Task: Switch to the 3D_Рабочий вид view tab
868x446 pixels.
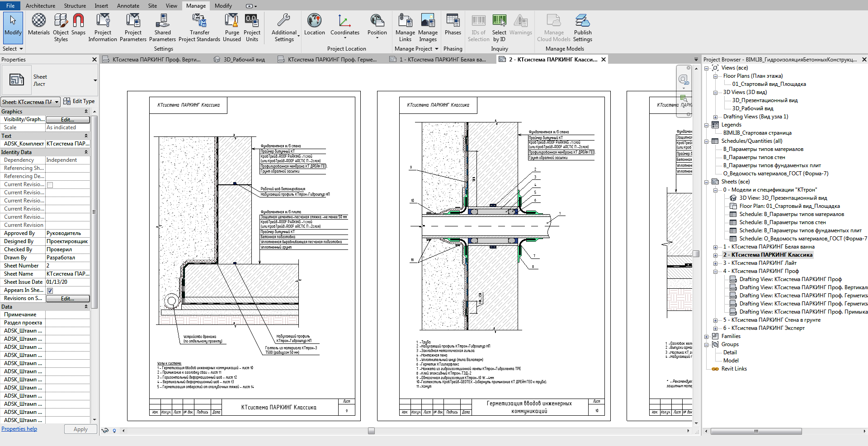Action: coord(244,60)
